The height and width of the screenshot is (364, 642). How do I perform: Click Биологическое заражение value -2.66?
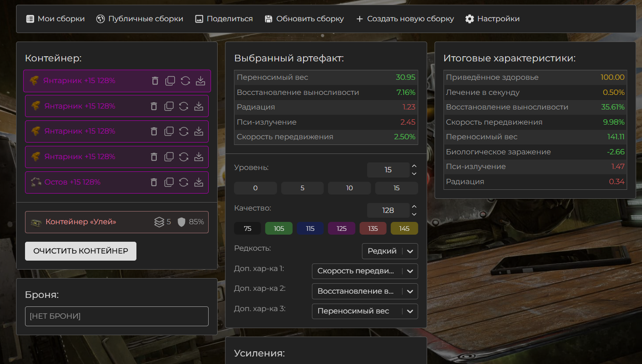[616, 152]
